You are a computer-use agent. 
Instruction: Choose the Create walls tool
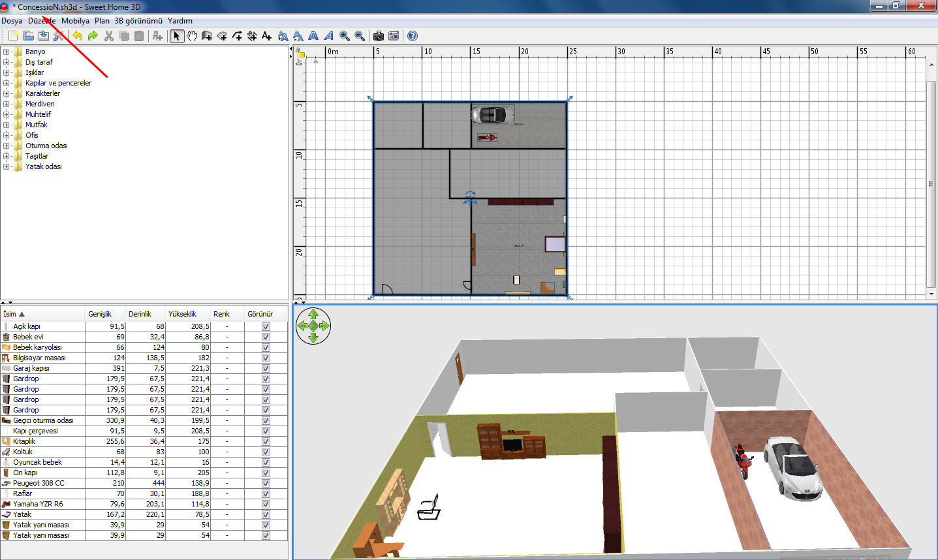pos(207,36)
